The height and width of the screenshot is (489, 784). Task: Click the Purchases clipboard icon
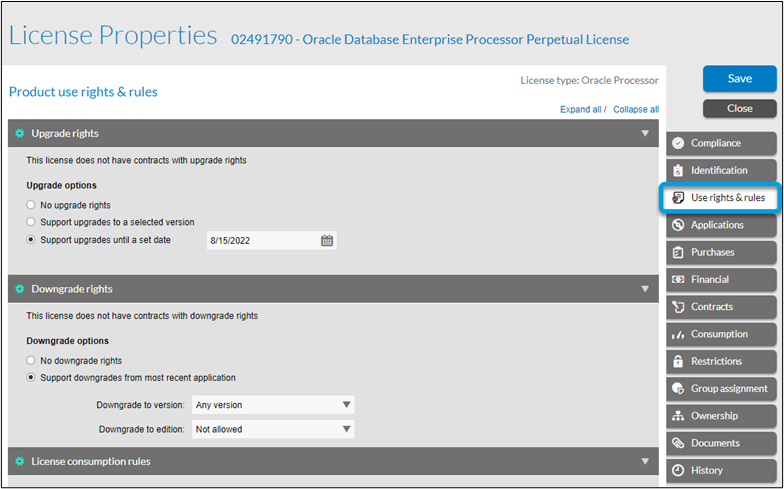[678, 252]
